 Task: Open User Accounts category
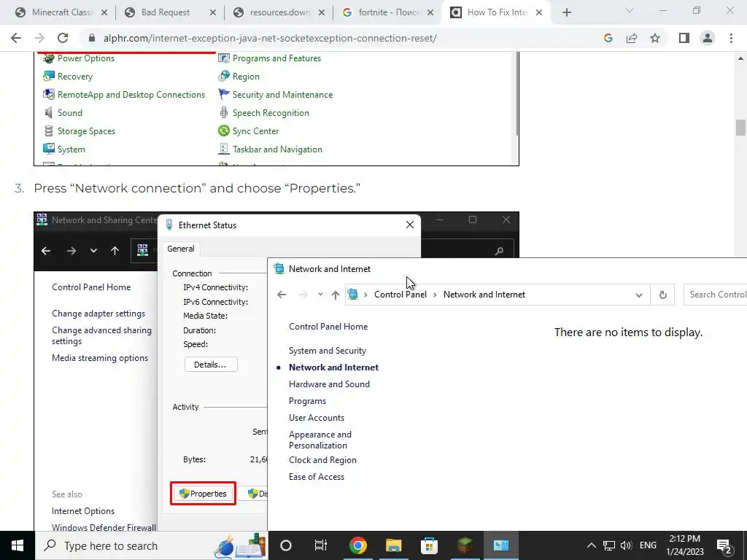point(317,418)
